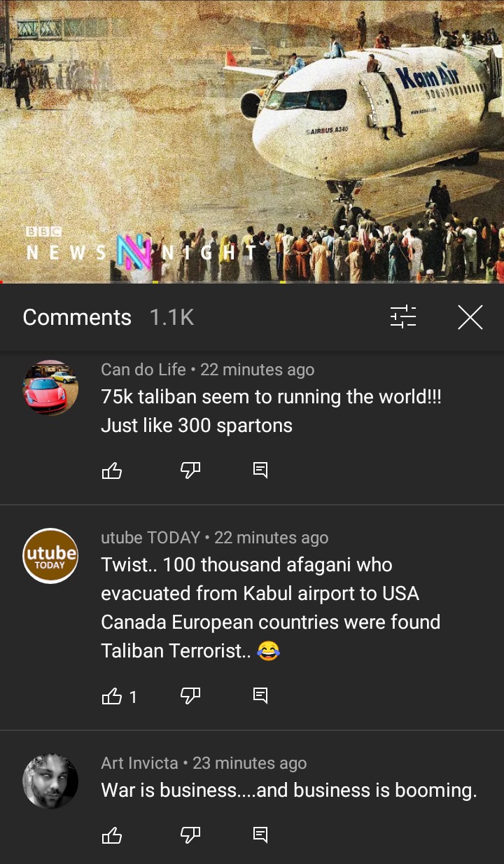Image resolution: width=504 pixels, height=864 pixels.
Task: Open Can do Life's profile avatar
Action: click(50, 388)
